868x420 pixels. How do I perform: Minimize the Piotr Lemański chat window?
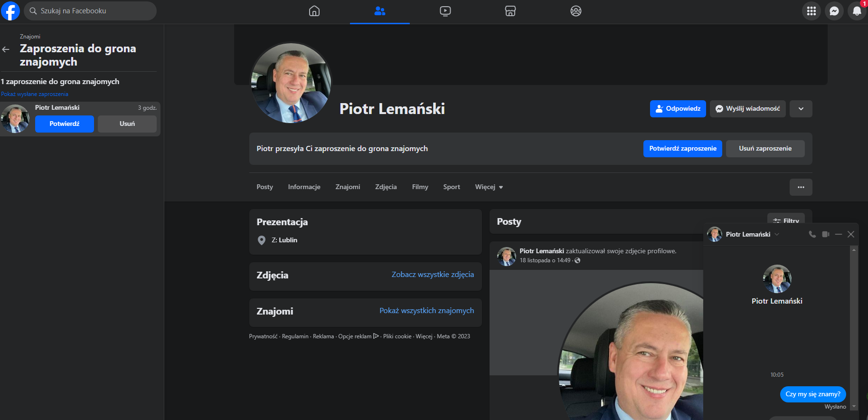click(839, 234)
